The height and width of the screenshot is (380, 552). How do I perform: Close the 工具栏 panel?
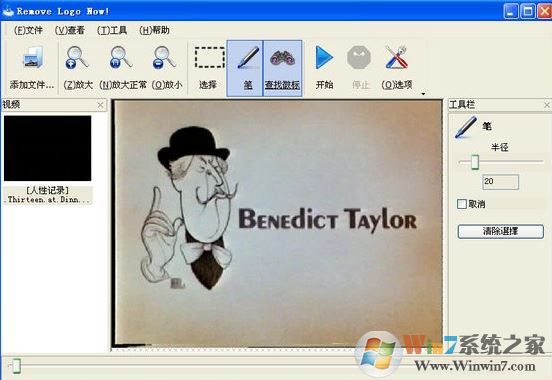(547, 105)
